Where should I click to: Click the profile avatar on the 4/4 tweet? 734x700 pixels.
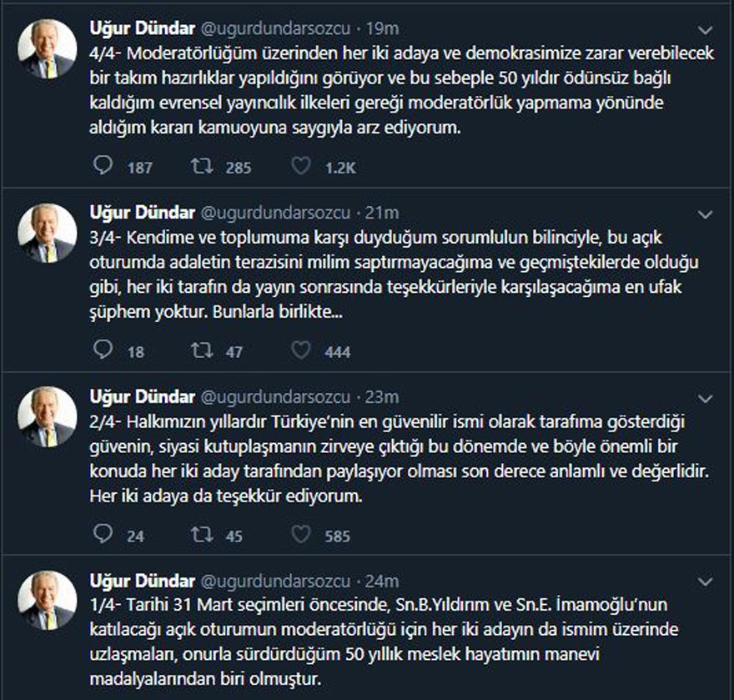(48, 48)
